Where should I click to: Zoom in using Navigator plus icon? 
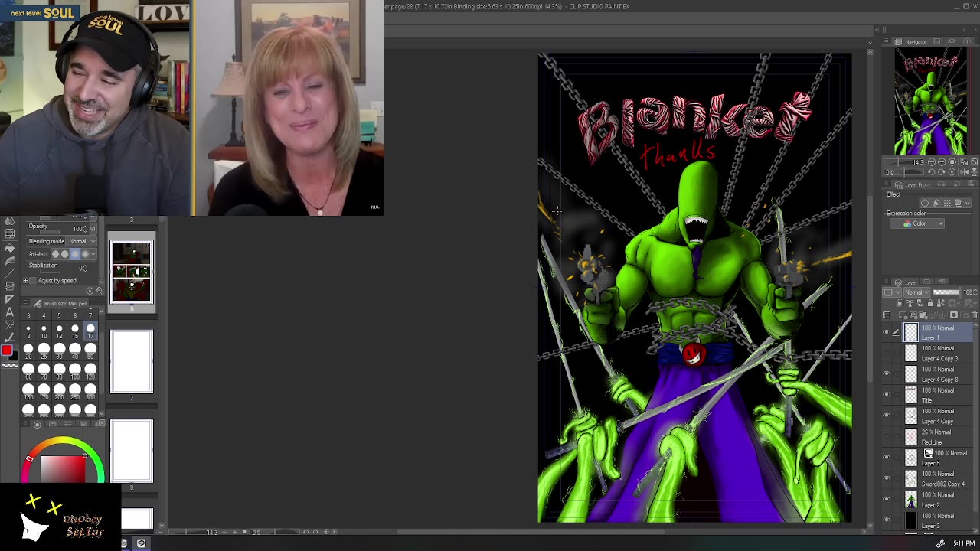tap(942, 162)
